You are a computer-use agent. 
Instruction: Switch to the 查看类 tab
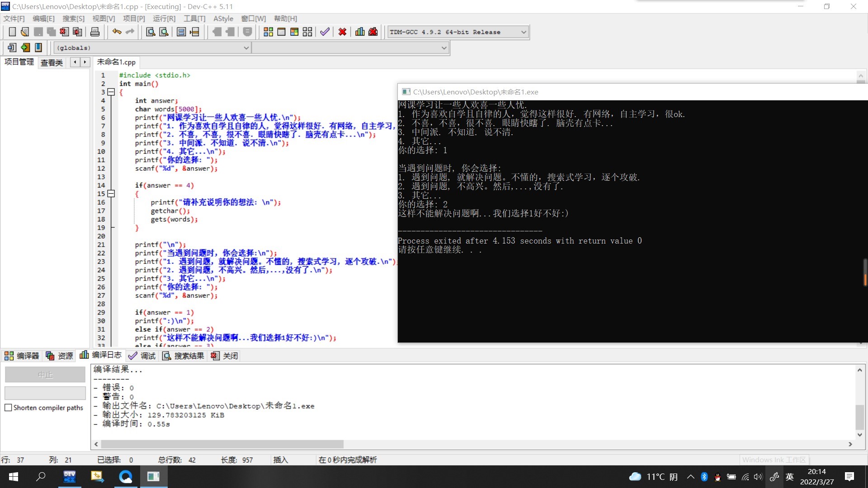click(x=52, y=63)
